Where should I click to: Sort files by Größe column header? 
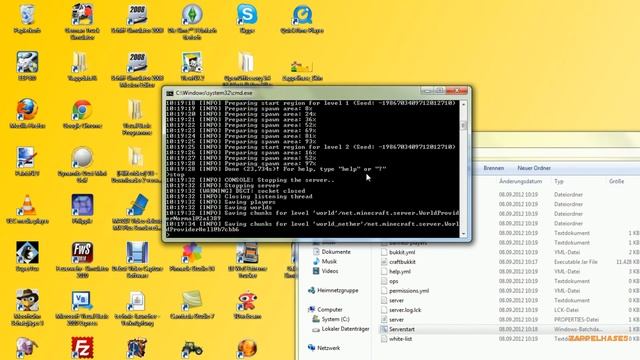(616, 181)
